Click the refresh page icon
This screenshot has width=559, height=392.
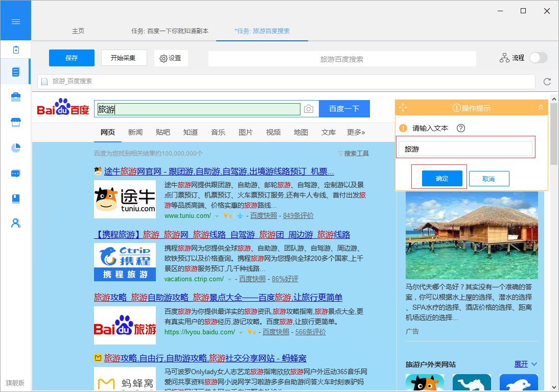547,82
